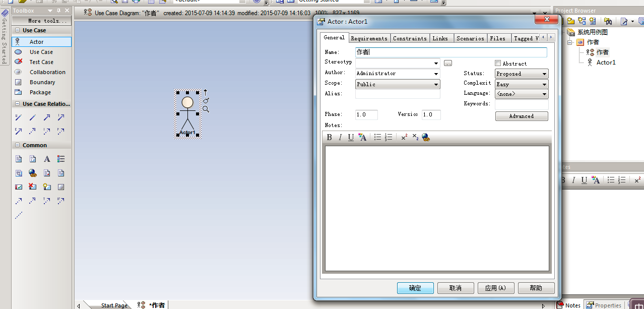Select the Collaboration tool
The width and height of the screenshot is (644, 309).
(x=41, y=72)
